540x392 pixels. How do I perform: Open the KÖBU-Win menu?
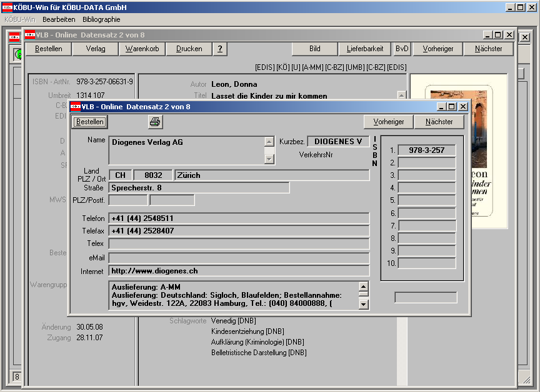click(20, 19)
